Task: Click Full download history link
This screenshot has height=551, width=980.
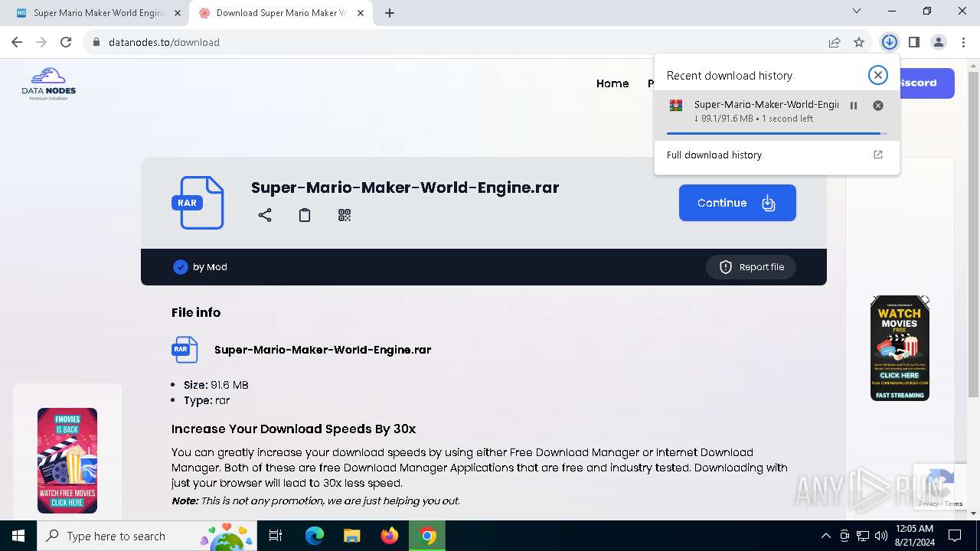Action: [714, 155]
